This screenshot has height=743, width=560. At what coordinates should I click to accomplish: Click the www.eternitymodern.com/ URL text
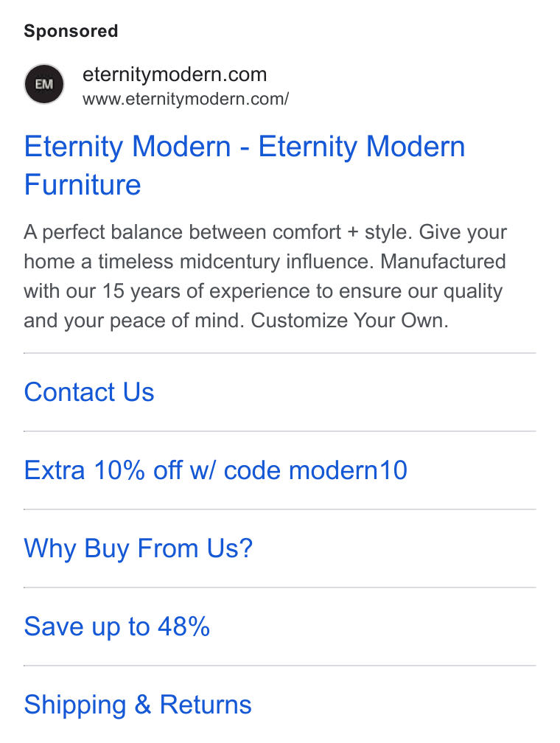pyautogui.click(x=185, y=99)
